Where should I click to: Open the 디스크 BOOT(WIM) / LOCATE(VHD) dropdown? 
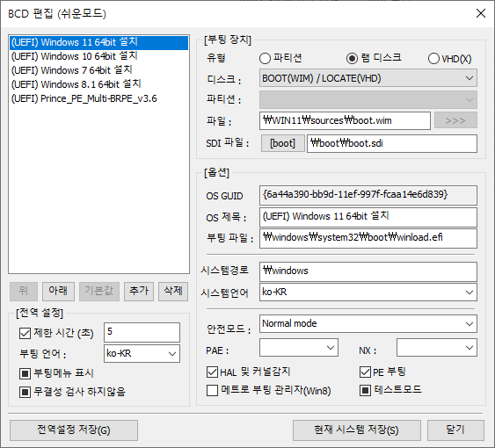[x=368, y=78]
